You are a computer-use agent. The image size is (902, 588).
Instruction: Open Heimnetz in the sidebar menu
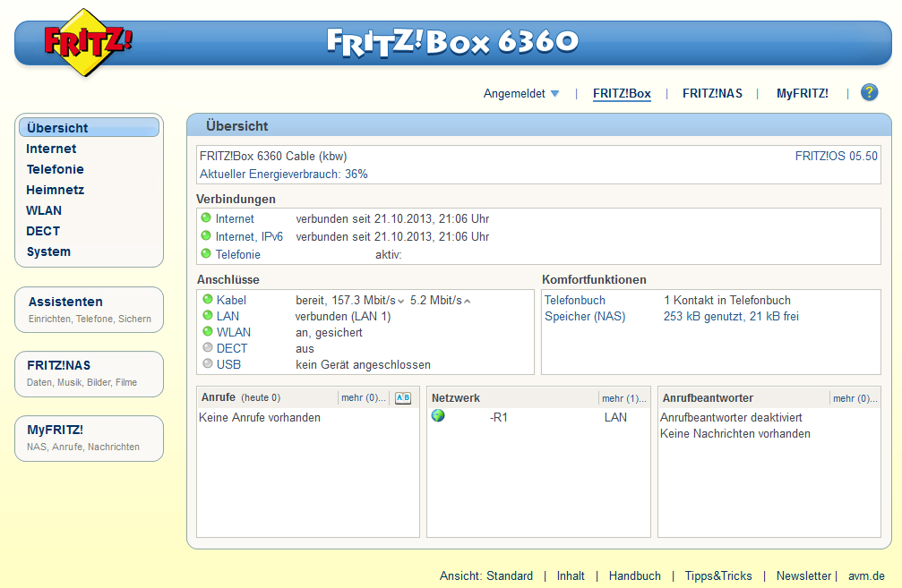tap(56, 191)
